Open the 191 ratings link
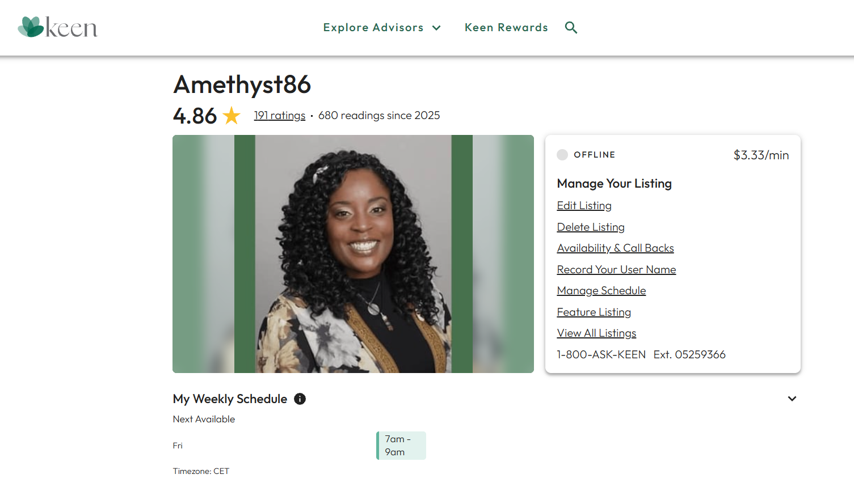 (280, 116)
